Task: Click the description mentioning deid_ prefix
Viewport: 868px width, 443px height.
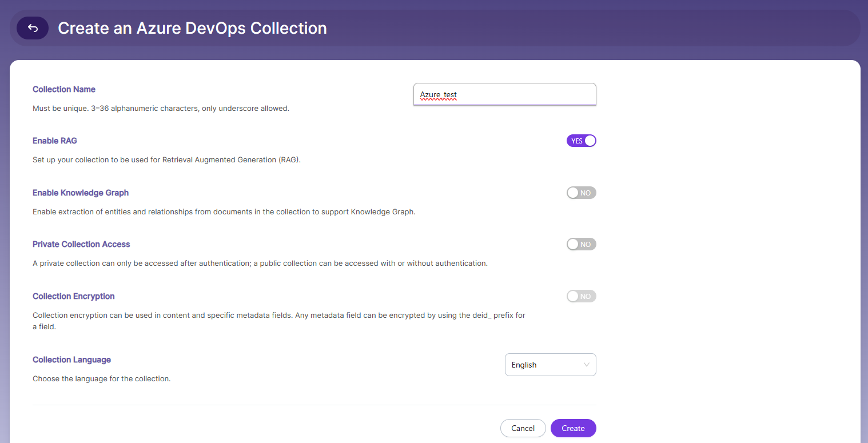Action: [279, 321]
